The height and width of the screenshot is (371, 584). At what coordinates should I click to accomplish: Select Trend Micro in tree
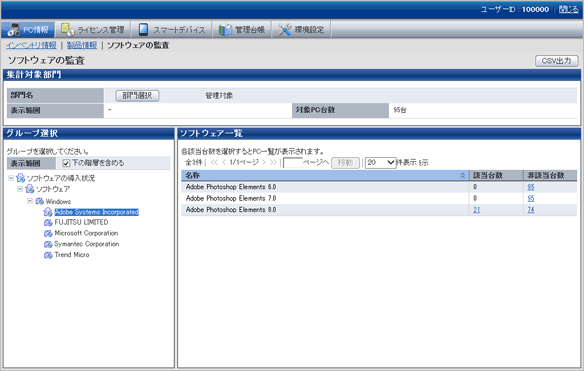[72, 255]
